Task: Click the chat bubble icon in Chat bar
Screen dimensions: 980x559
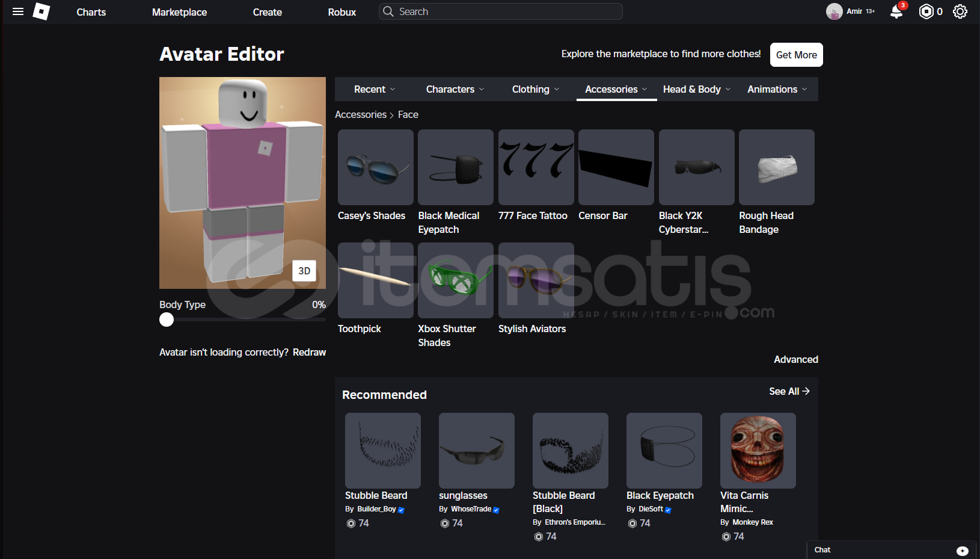Action: [963, 551]
